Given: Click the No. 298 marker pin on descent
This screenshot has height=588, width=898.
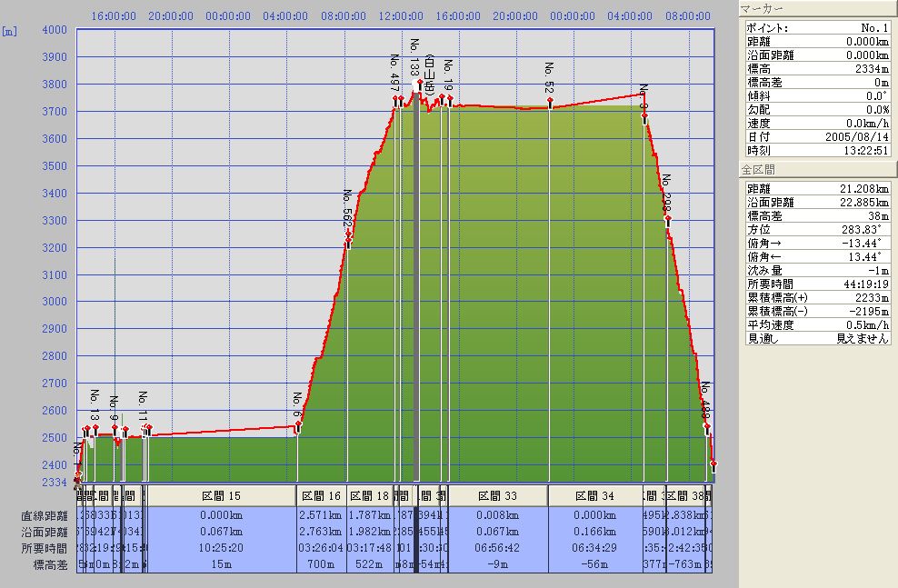Looking at the screenshot, I should (x=667, y=219).
